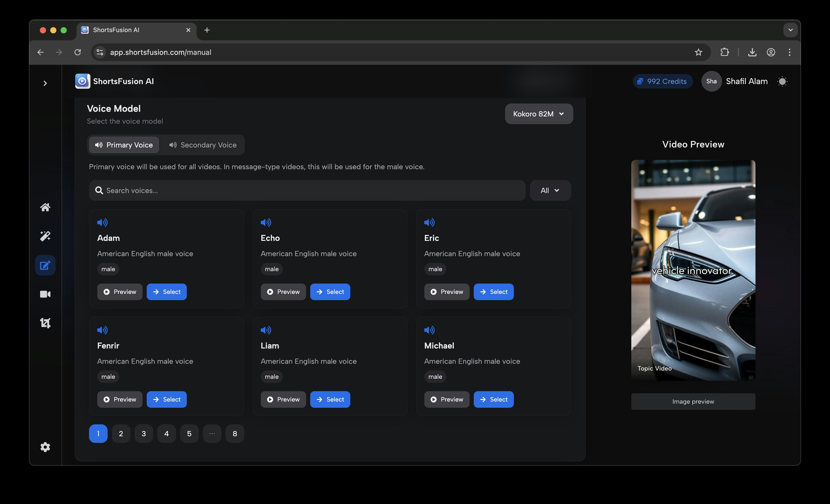
Task: Toggle the light/dark theme sun icon
Action: [782, 81]
